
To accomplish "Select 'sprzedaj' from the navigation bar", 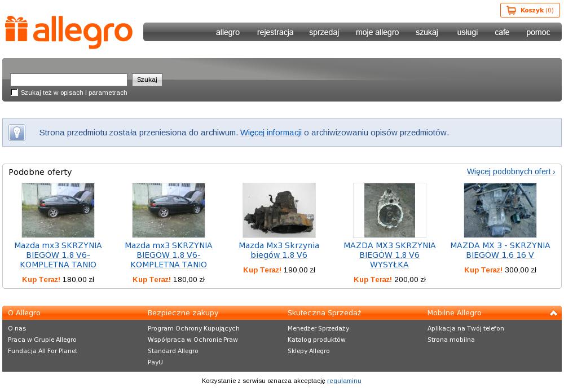I will tap(324, 32).
